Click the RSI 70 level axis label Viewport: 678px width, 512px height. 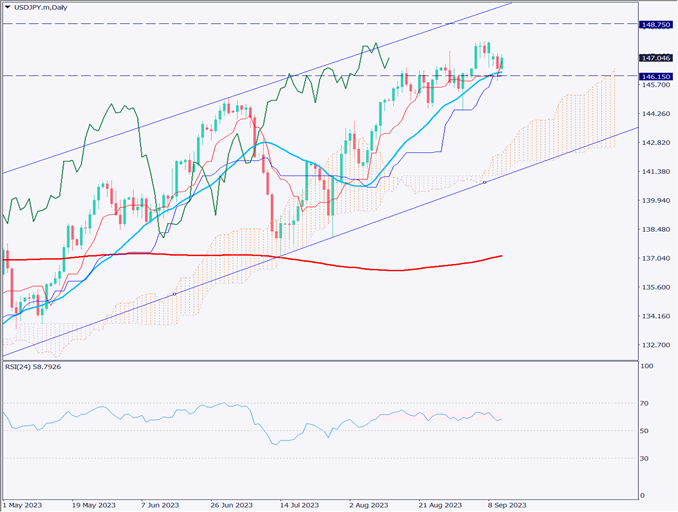[x=647, y=403]
